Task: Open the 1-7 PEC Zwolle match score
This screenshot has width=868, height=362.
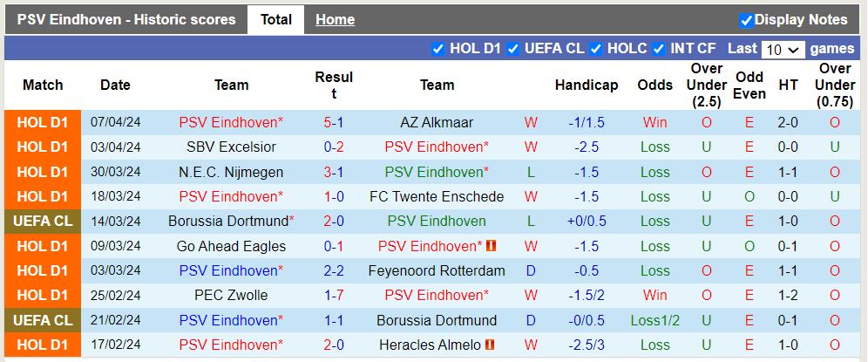Action: 333,296
